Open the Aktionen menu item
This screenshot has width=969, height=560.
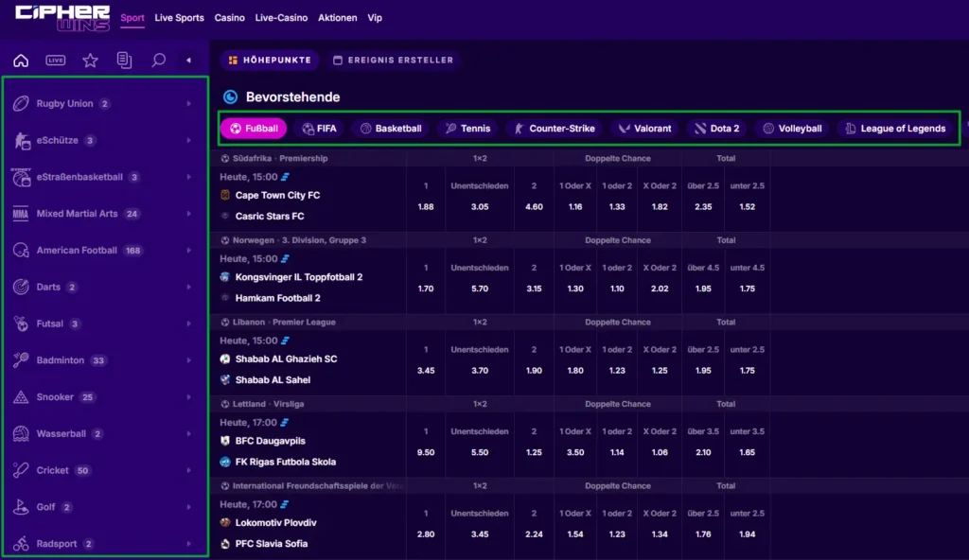pyautogui.click(x=338, y=17)
